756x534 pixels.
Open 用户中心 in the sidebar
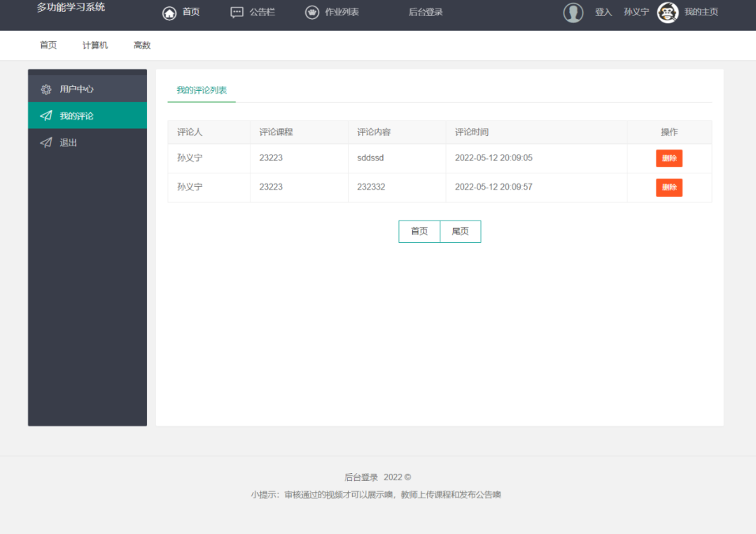pos(87,89)
